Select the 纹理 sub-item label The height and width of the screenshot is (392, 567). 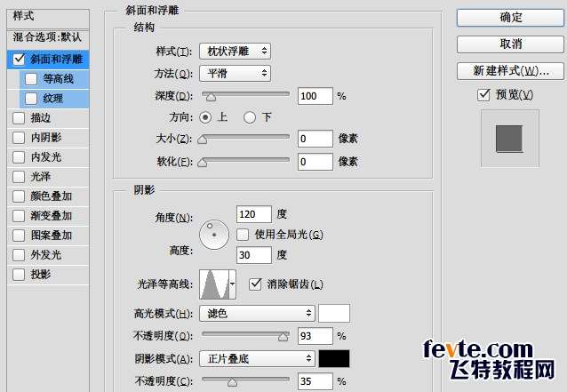(53, 99)
